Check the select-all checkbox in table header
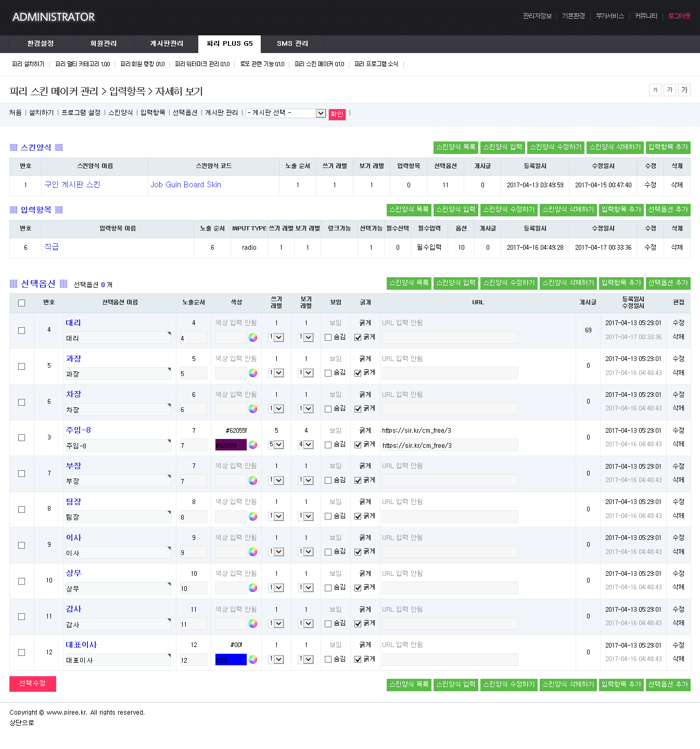The height and width of the screenshot is (749, 700). [x=21, y=303]
